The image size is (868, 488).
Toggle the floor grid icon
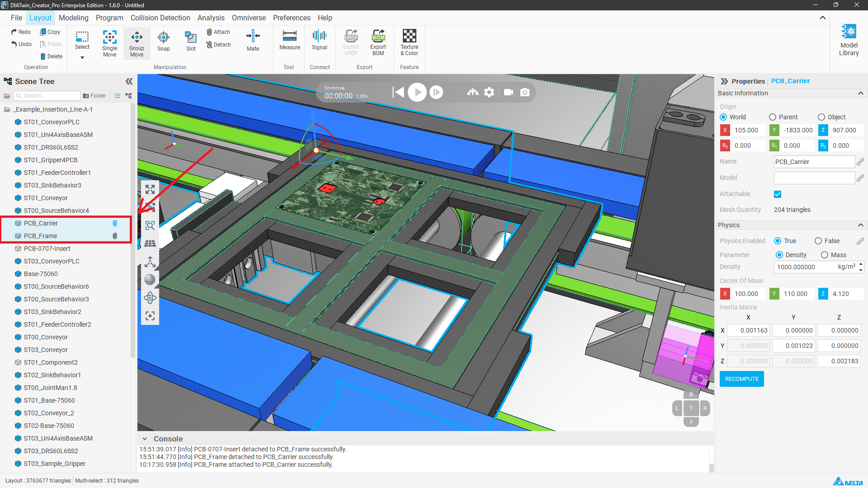point(150,244)
